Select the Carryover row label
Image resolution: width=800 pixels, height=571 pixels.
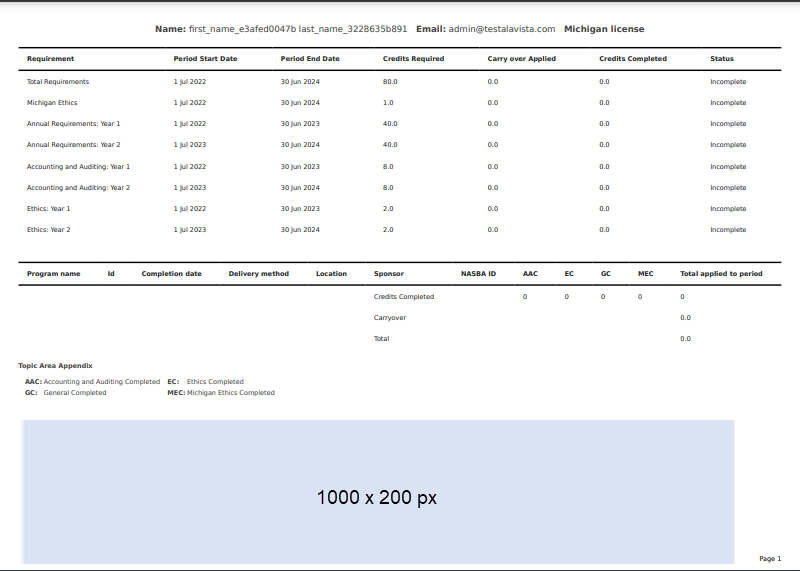(390, 318)
